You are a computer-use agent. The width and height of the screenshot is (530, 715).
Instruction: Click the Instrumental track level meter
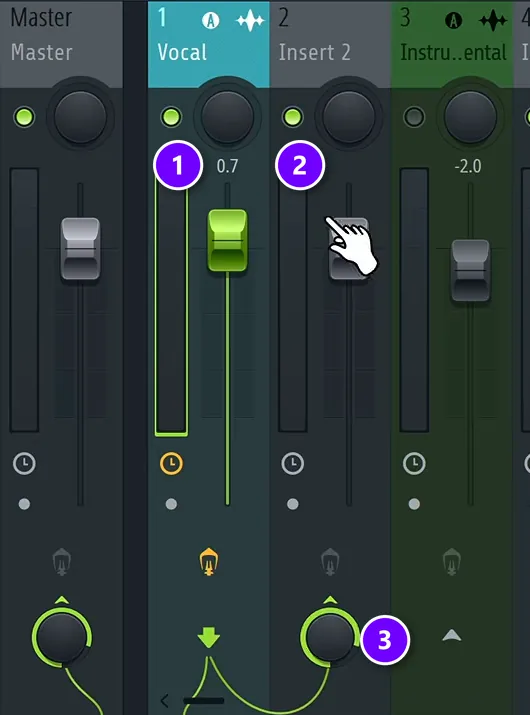(x=414, y=300)
